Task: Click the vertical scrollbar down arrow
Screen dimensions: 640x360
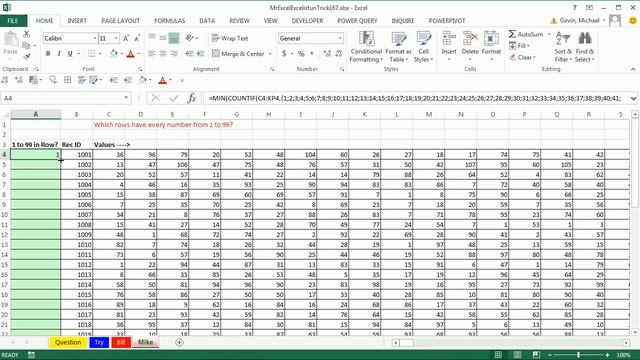Action: click(635, 332)
